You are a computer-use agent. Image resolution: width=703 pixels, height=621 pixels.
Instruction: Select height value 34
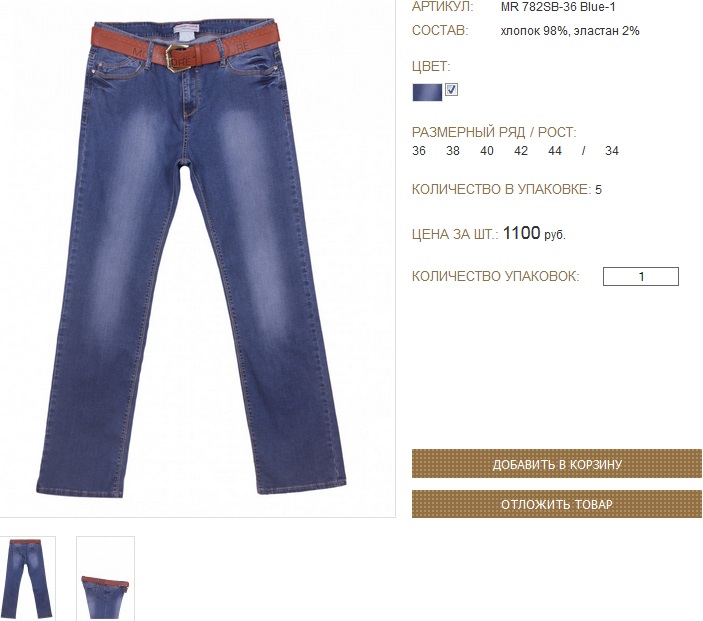612,151
